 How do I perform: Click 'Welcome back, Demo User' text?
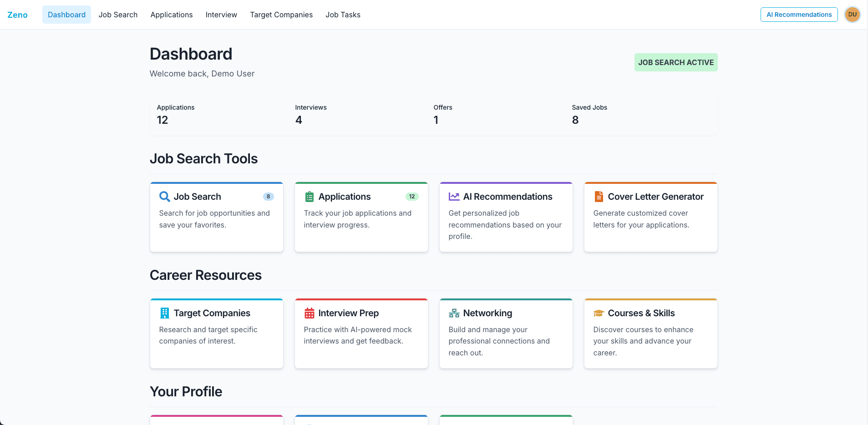click(202, 74)
